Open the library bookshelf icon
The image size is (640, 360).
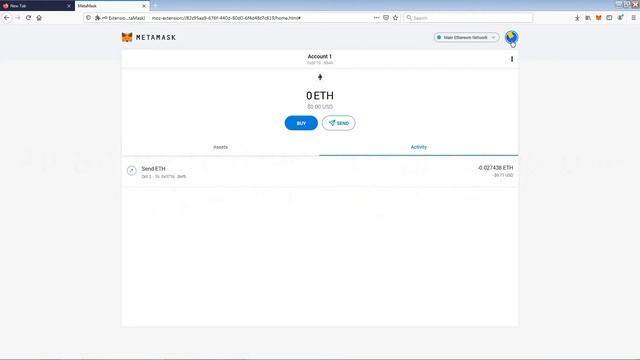click(x=588, y=18)
